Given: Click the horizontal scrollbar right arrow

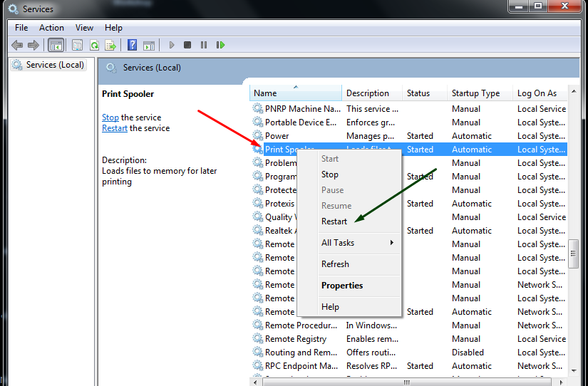Looking at the screenshot, I should [562, 382].
